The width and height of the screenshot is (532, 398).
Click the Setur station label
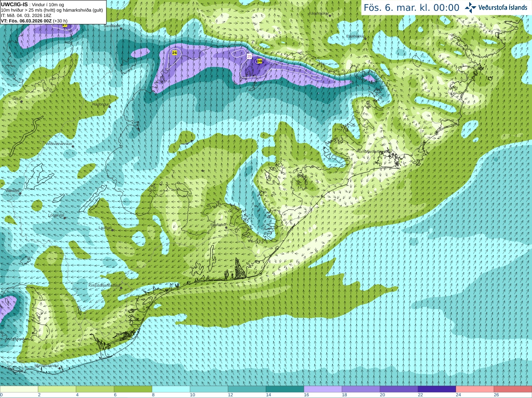point(17,99)
